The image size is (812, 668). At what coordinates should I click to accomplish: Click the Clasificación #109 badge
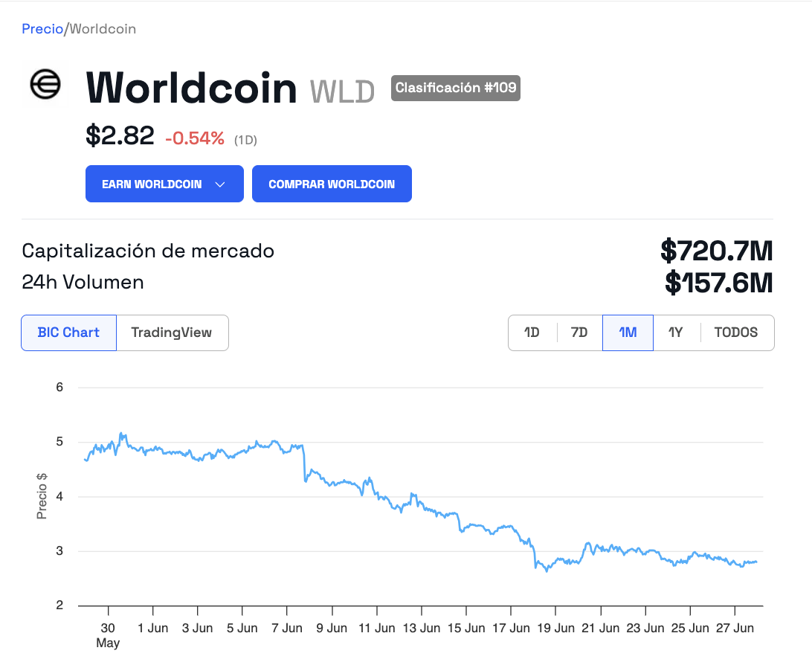click(x=456, y=88)
